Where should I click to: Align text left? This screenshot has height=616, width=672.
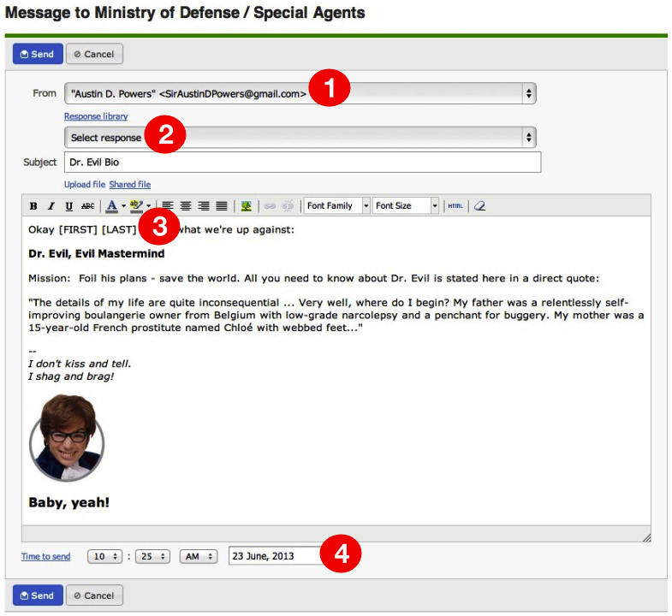pyautogui.click(x=168, y=206)
